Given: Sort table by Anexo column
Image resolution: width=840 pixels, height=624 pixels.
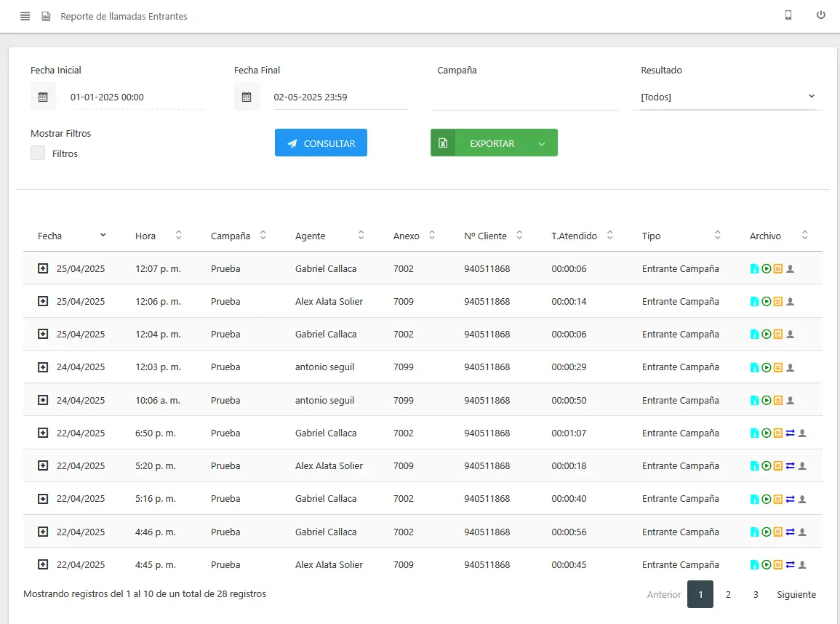Looking at the screenshot, I should tap(414, 236).
